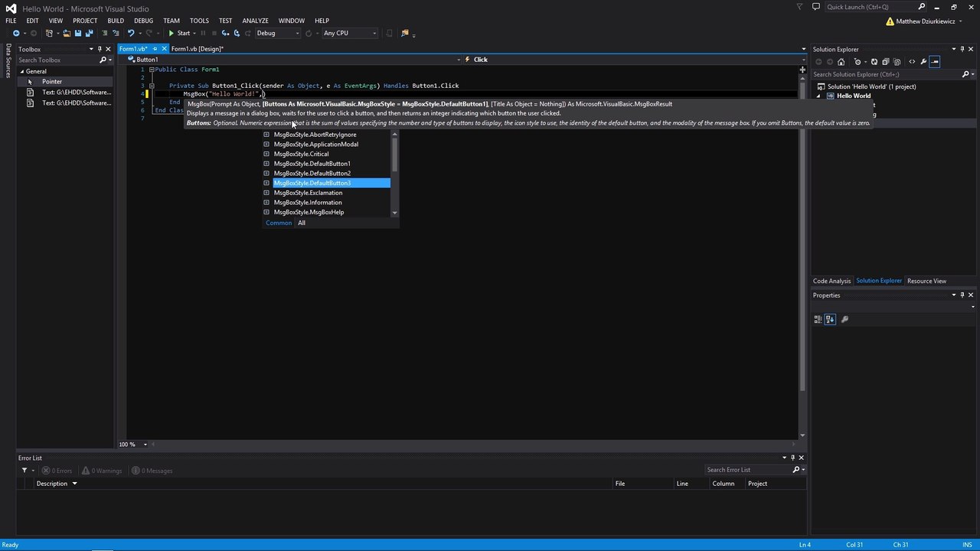980x551 pixels.
Task: Click the Save All toolbar icon
Action: point(89,33)
